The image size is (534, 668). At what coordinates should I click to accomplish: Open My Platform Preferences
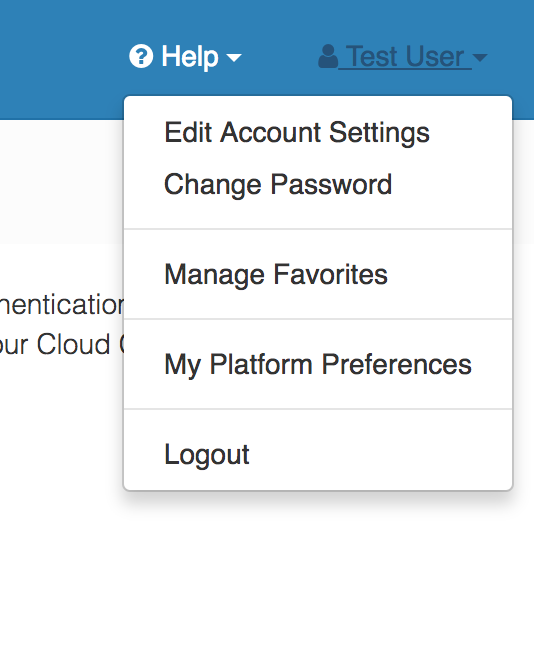point(318,364)
